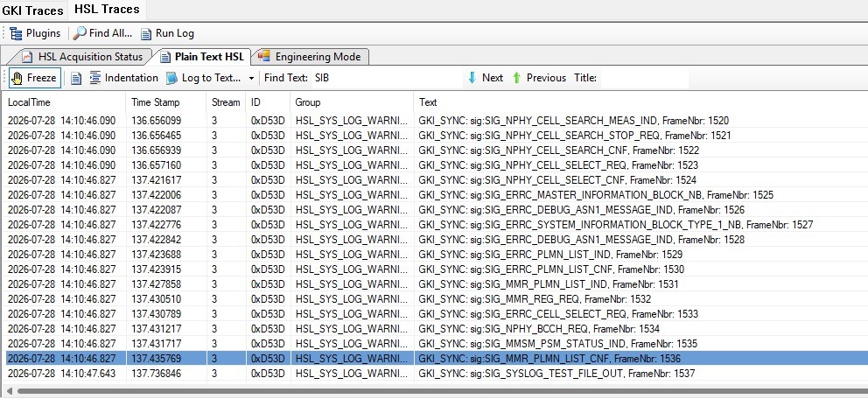Click the document icon next to Freeze
The image size is (868, 399).
click(x=76, y=78)
